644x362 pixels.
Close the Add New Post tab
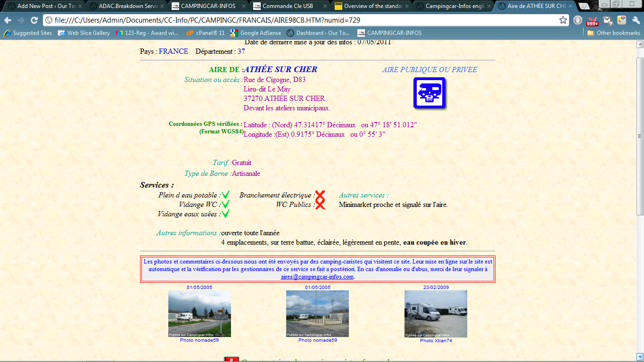point(80,6)
